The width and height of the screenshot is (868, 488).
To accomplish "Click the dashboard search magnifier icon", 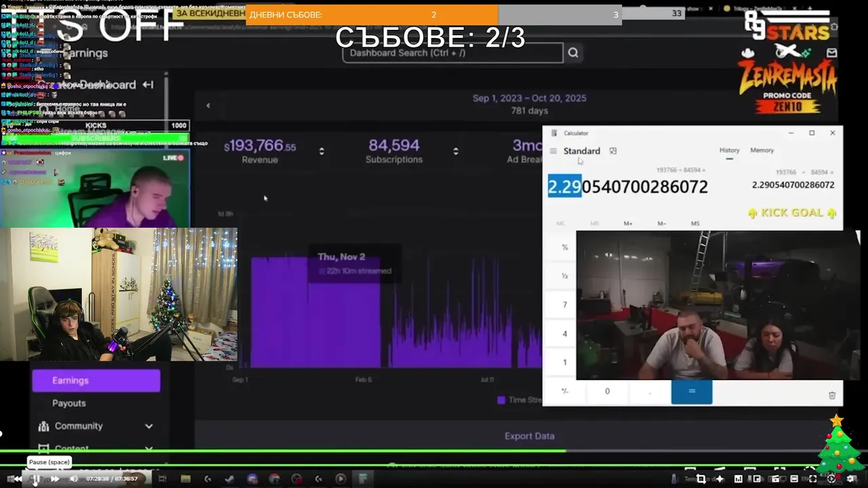I will tap(573, 53).
